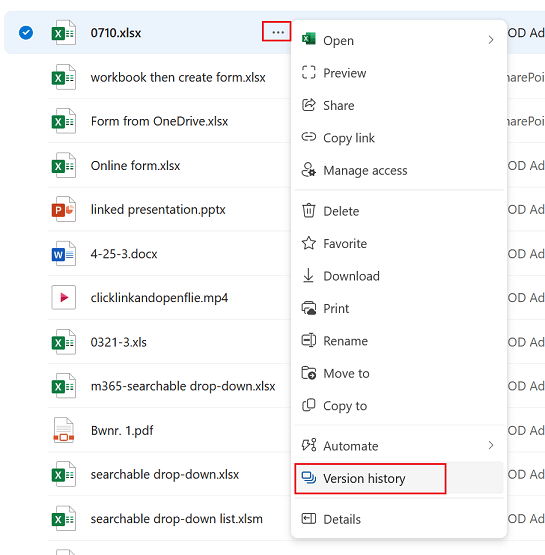Open the three-dots menu for 0710.xlsx
545x555 pixels.
[x=278, y=32]
